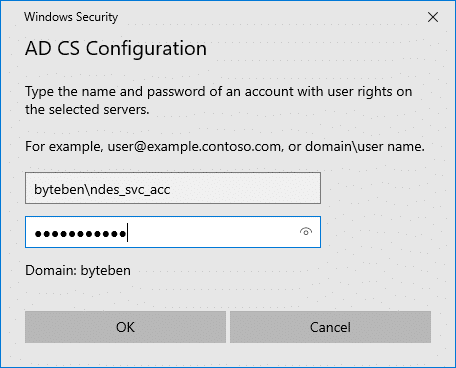This screenshot has height=368, width=456.
Task: Click inside the masked password field
Action: (173, 232)
